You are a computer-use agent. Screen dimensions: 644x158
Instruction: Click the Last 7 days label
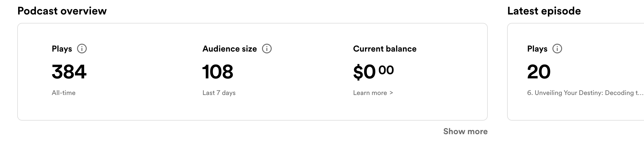tap(219, 93)
